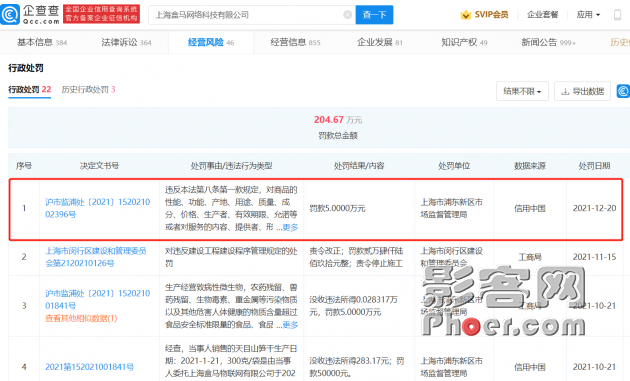The width and height of the screenshot is (630, 381).
Task: Open document 沪市监浦处〔2021〕152021002396号
Action: pyautogui.click(x=98, y=208)
